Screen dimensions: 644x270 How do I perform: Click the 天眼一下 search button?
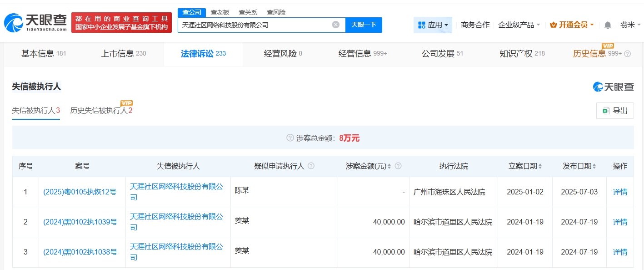364,25
